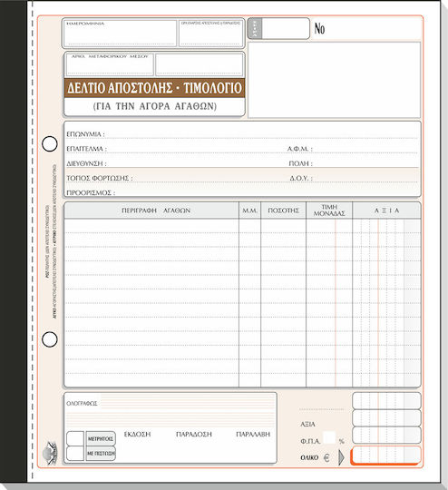
Task: Click the lower punch hole circle
Action: (x=50, y=339)
